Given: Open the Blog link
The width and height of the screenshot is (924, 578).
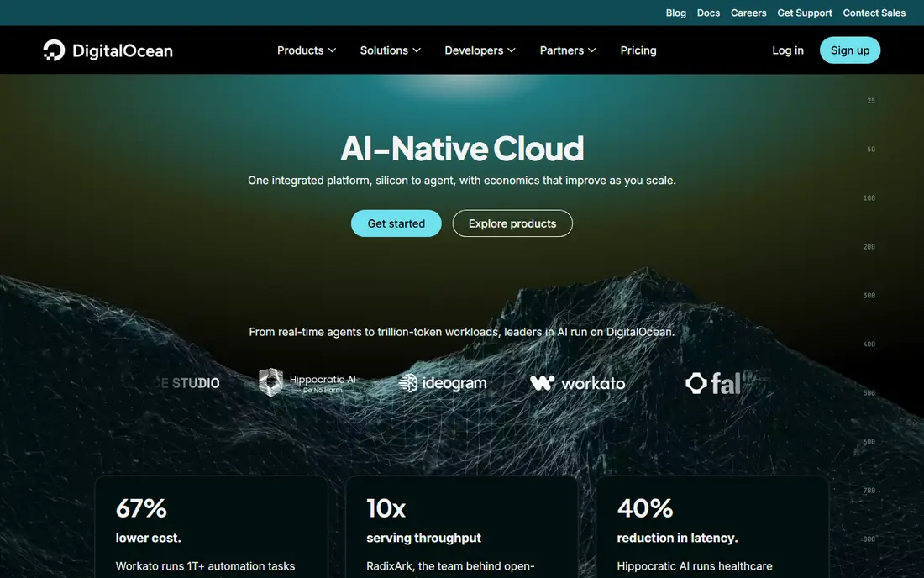Looking at the screenshot, I should pos(676,13).
